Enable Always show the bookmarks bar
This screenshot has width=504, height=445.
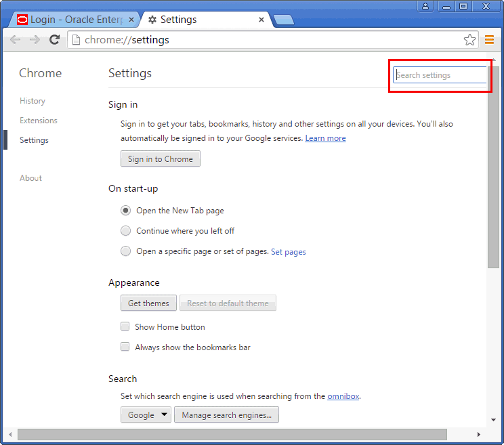[x=125, y=347]
